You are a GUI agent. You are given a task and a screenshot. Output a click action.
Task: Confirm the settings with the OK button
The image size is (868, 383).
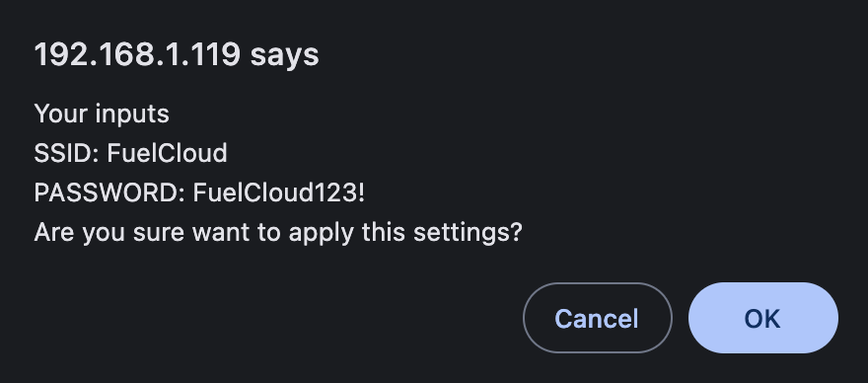pyautogui.click(x=762, y=318)
